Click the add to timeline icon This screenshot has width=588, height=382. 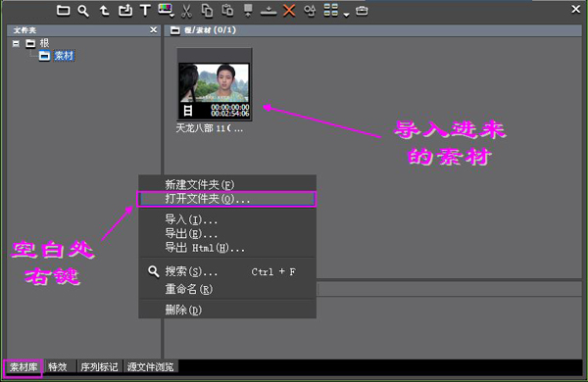(x=269, y=11)
